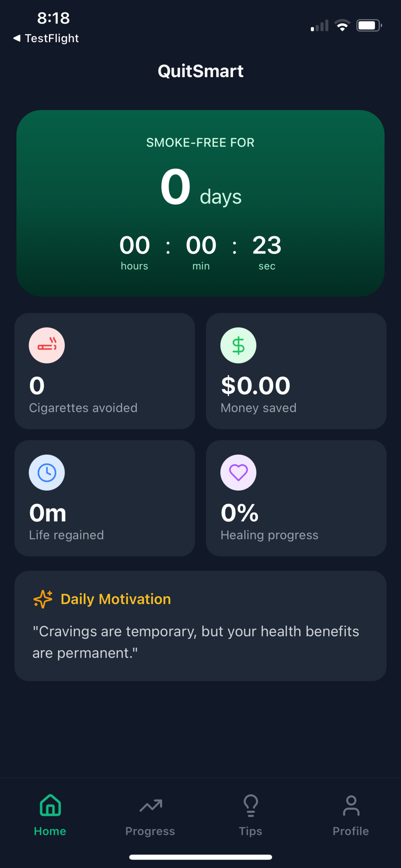
Task: Tap the Smoke-Free For timer card
Action: tap(200, 203)
